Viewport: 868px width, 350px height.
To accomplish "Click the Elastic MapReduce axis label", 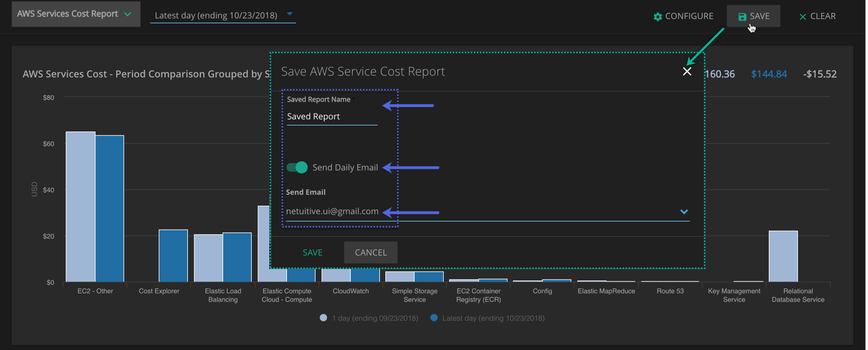I will [x=607, y=291].
